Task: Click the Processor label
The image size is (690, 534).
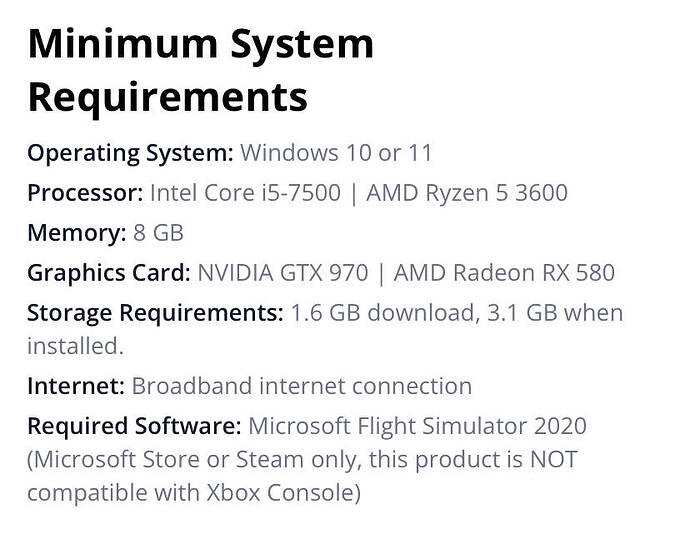Action: coord(85,193)
